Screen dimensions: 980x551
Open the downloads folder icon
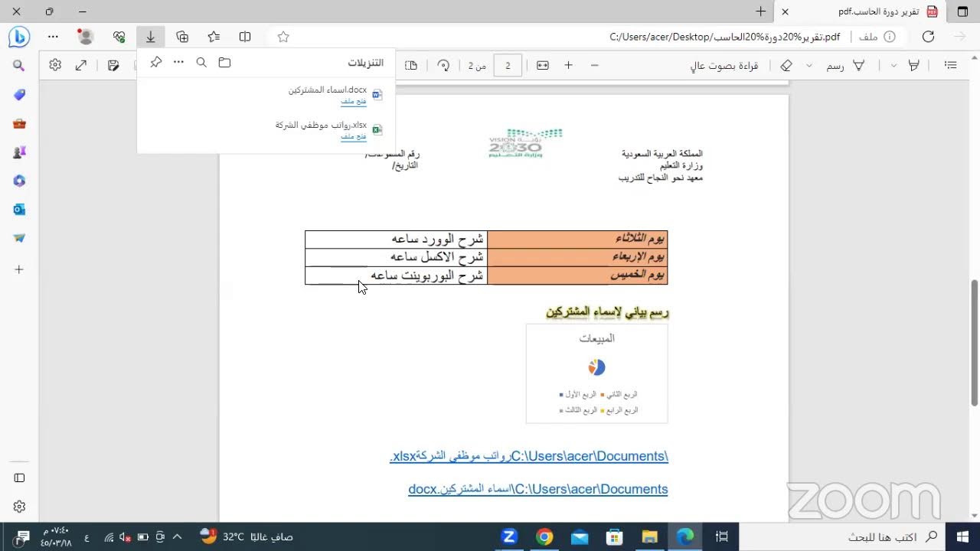[x=224, y=62]
